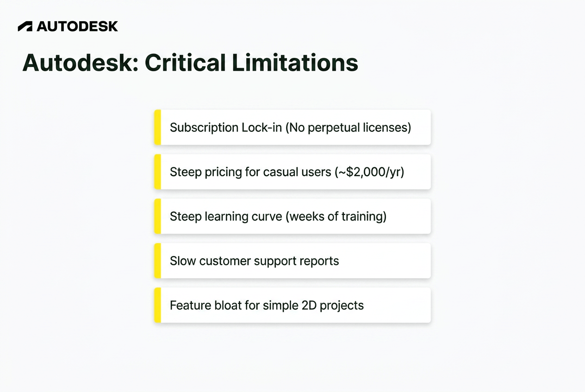Image resolution: width=585 pixels, height=392 pixels.
Task: Click the Feature bloat for simple 2D projects card
Action: (x=292, y=305)
